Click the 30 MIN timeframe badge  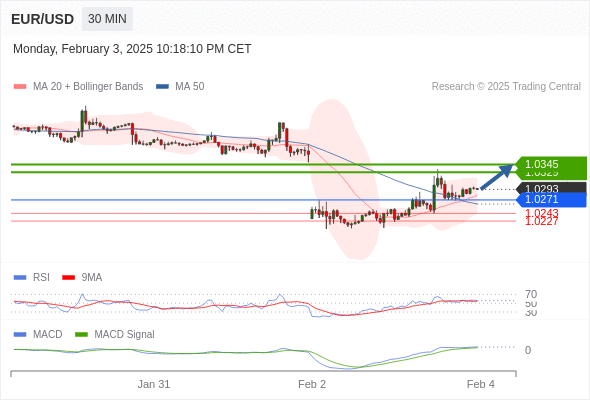pos(107,19)
